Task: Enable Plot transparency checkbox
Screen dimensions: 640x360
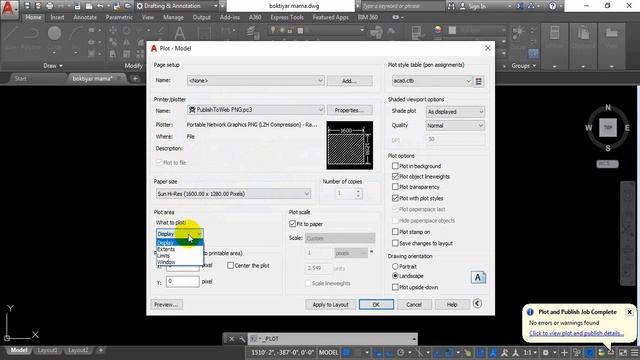Action: point(395,187)
